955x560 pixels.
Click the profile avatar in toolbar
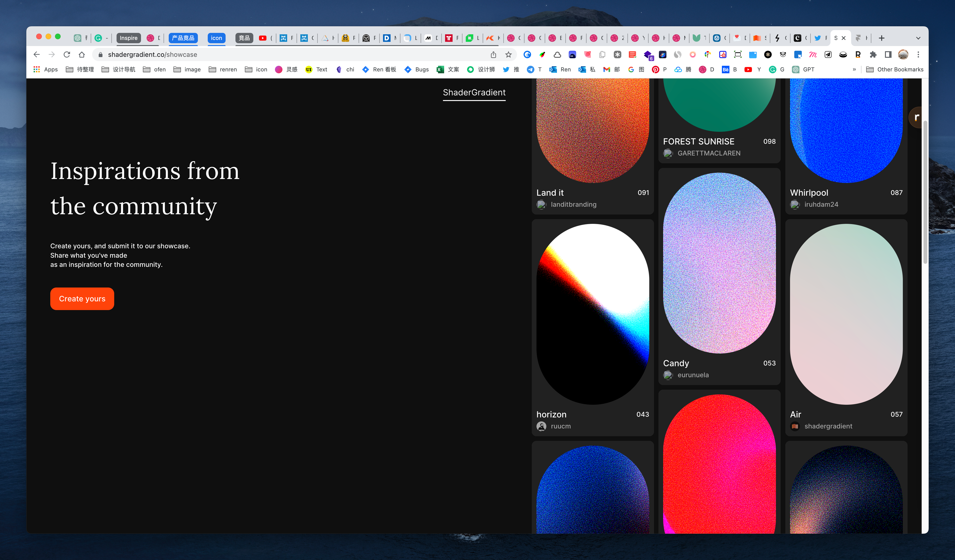point(903,54)
